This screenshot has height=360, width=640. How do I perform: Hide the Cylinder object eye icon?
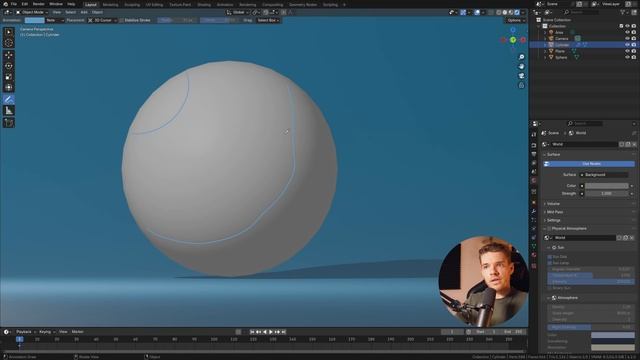[x=627, y=45]
